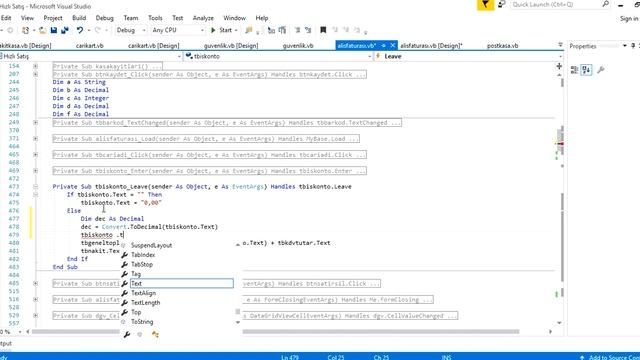The height and width of the screenshot is (360, 640).
Task: Click the IntelliSense events filter icon
Action: point(155,335)
